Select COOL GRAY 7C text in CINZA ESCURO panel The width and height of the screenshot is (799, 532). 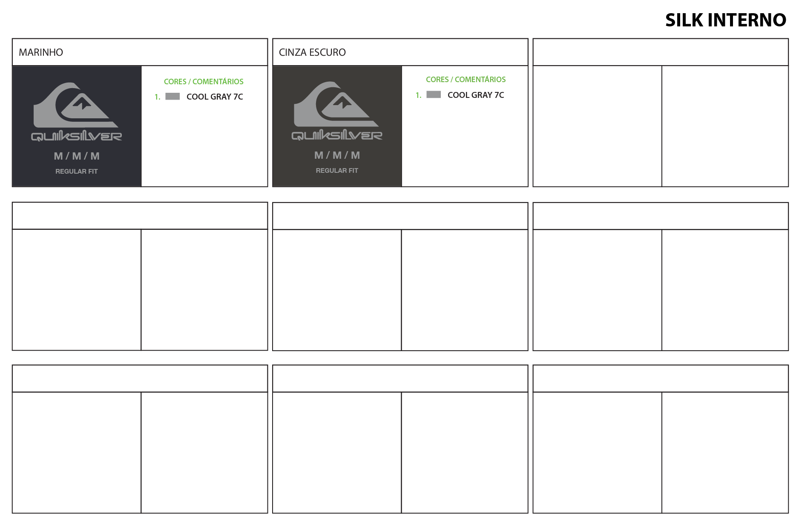(x=475, y=95)
